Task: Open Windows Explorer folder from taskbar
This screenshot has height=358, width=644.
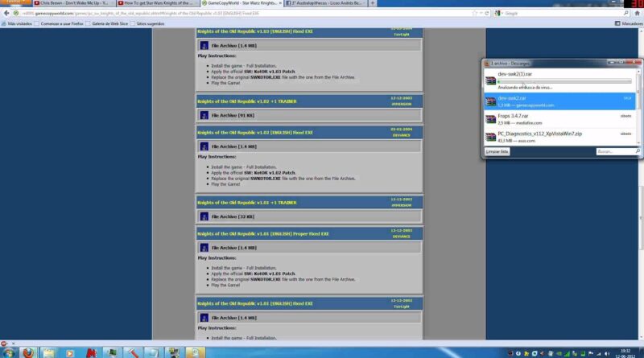Action: (48, 352)
